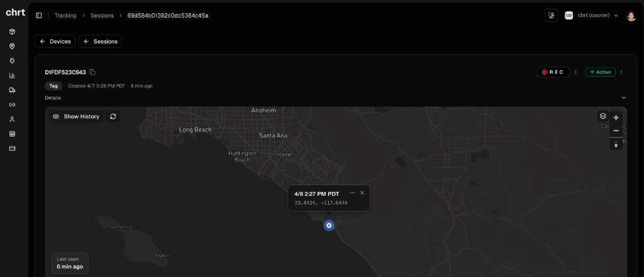Open the location pin tracking icon
The width and height of the screenshot is (644, 277).
tap(13, 47)
